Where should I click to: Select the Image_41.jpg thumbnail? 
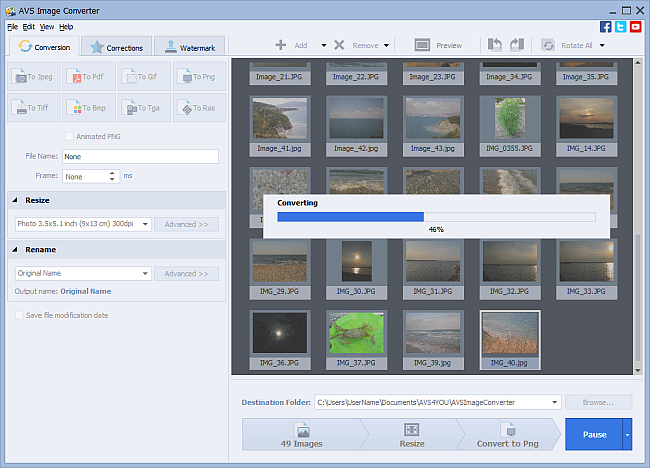point(280,126)
